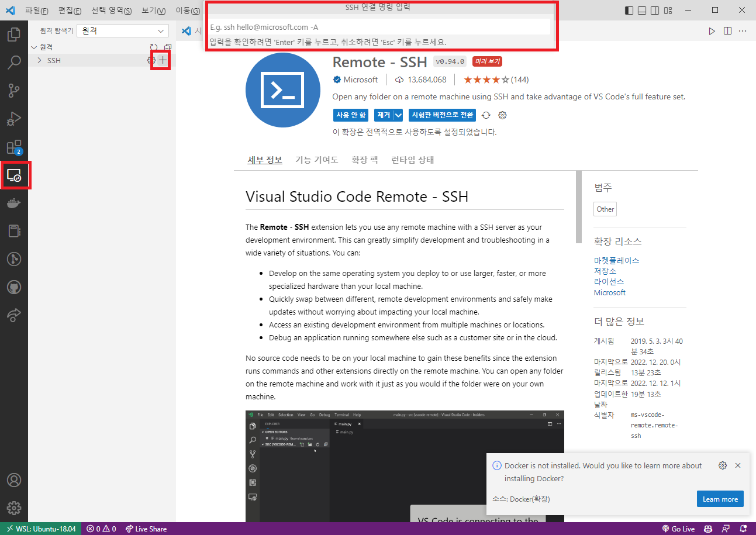Toggle the secondary side bar layout icon

tap(655, 11)
